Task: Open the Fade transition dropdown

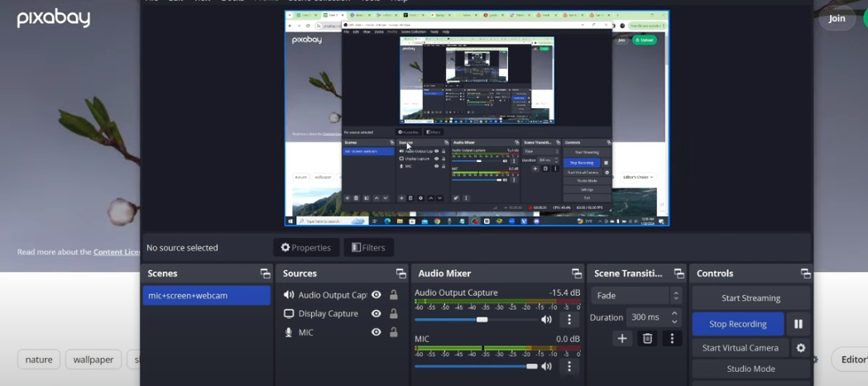Action: click(636, 295)
